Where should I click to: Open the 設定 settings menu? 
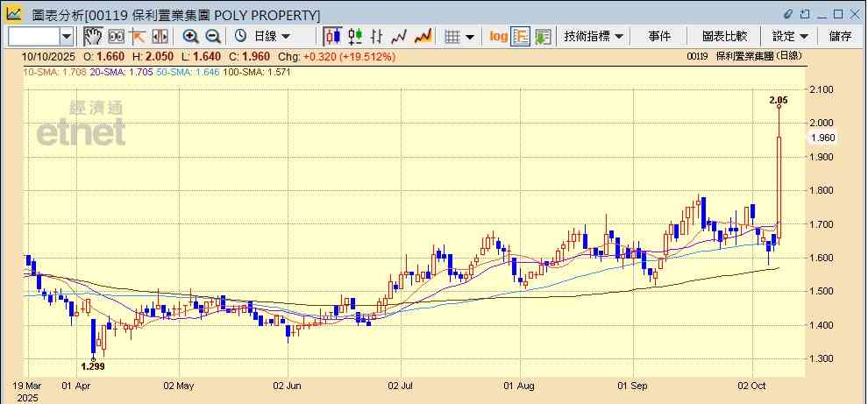[790, 36]
